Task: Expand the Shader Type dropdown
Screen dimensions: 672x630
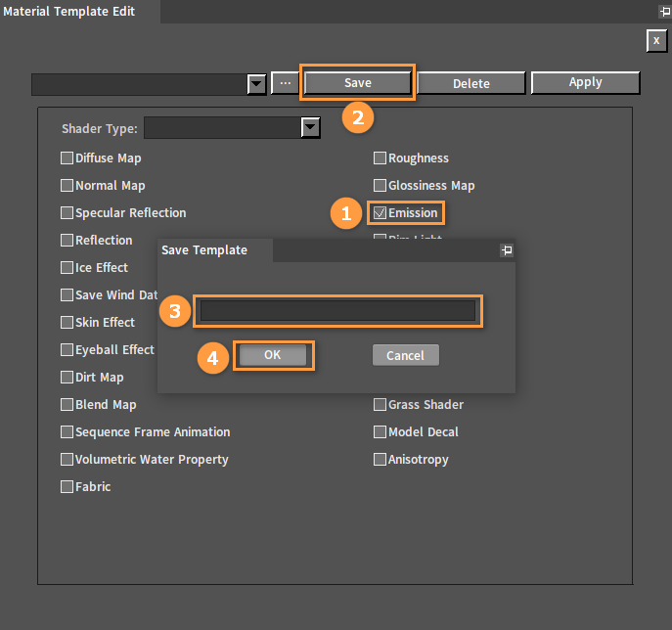Action: [x=311, y=127]
